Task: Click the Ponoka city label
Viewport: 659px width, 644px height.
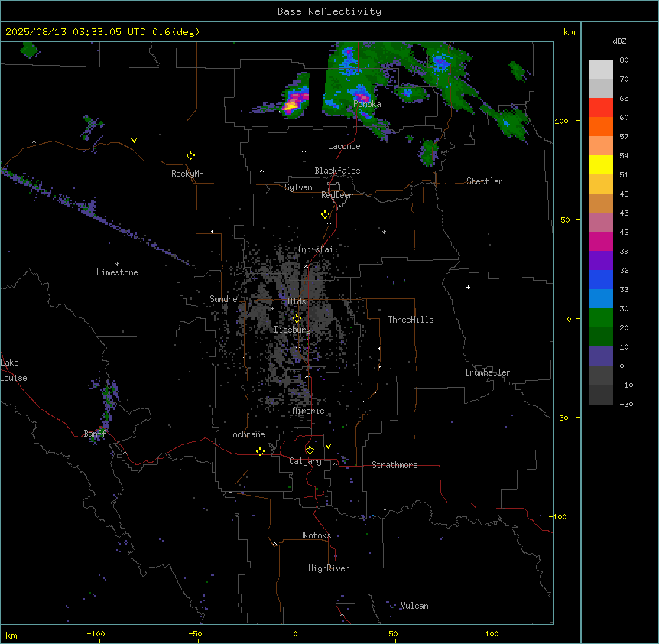Action: (367, 104)
